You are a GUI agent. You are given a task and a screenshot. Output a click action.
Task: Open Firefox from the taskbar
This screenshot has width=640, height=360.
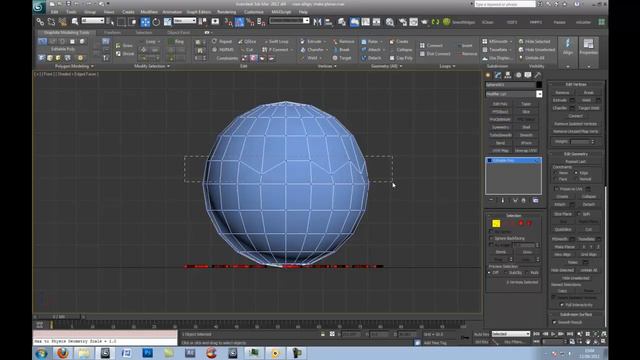coord(62,353)
